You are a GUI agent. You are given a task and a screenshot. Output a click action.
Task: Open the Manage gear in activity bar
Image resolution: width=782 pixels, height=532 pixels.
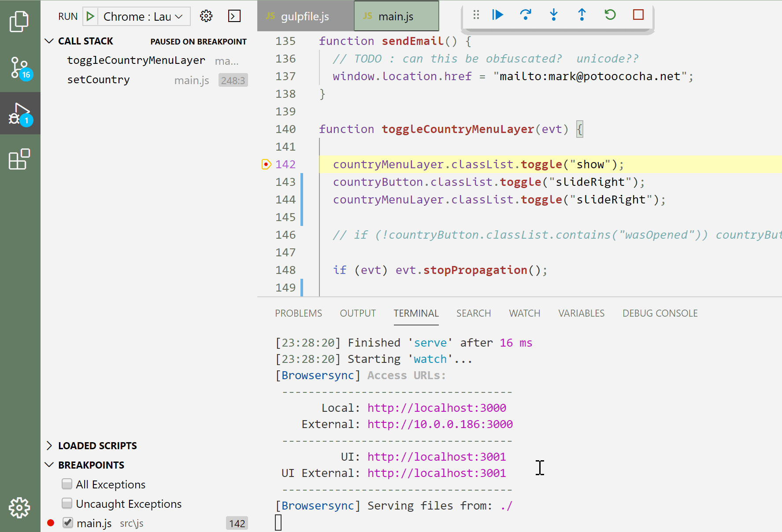point(19,508)
